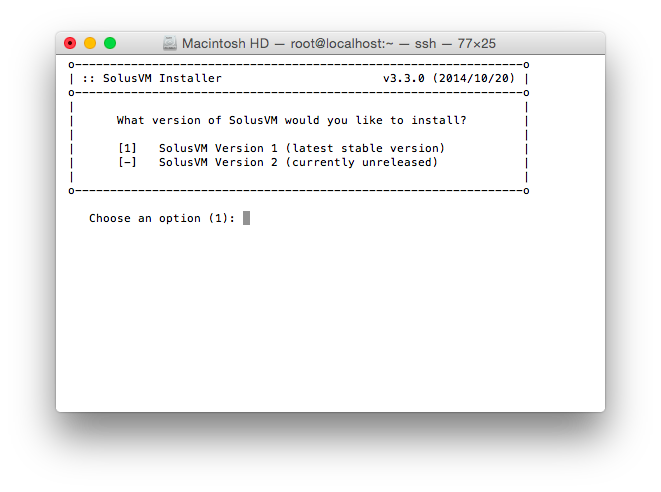Viewport: 661px width, 492px height.
Task: Zoom the terminal using green button
Action: pos(110,43)
